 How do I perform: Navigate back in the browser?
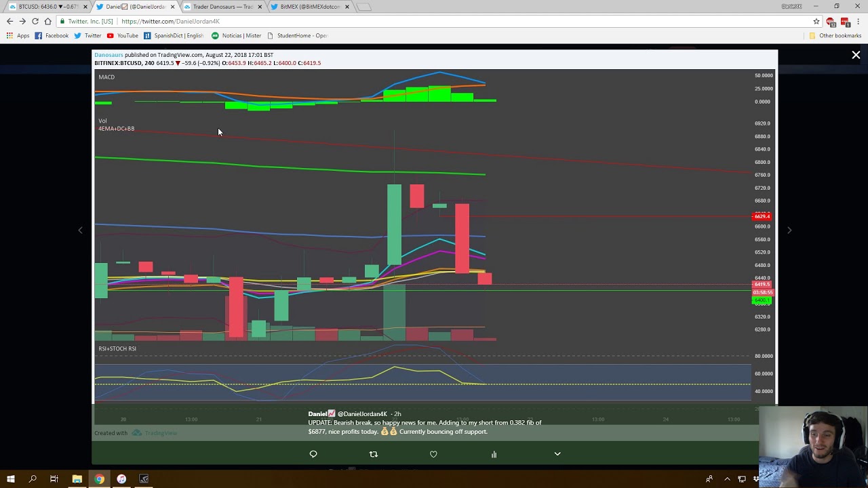click(x=9, y=21)
